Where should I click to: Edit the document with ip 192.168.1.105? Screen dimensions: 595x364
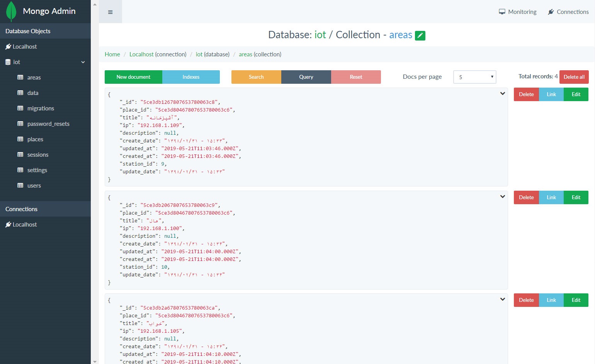tap(576, 300)
